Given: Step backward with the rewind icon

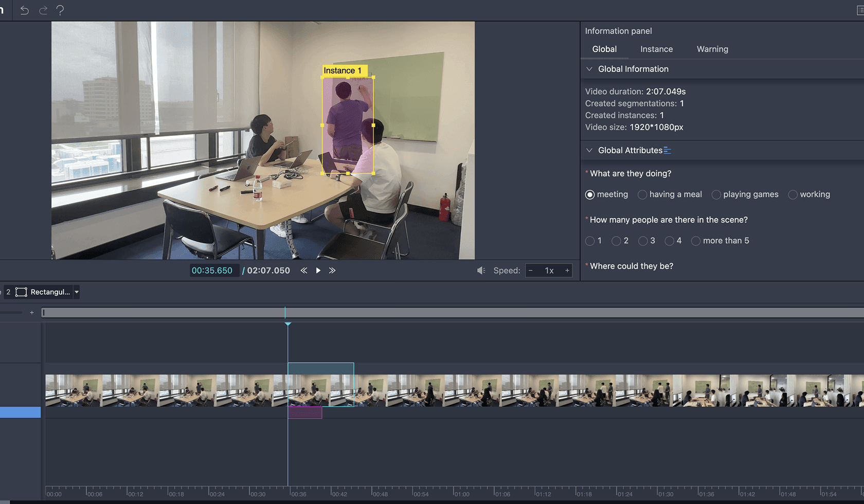Looking at the screenshot, I should [x=304, y=271].
